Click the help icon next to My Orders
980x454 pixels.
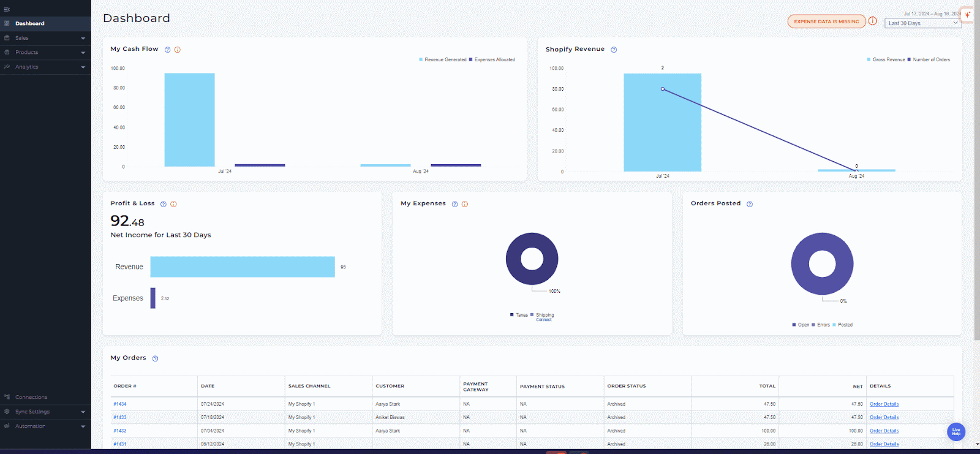[x=155, y=358]
